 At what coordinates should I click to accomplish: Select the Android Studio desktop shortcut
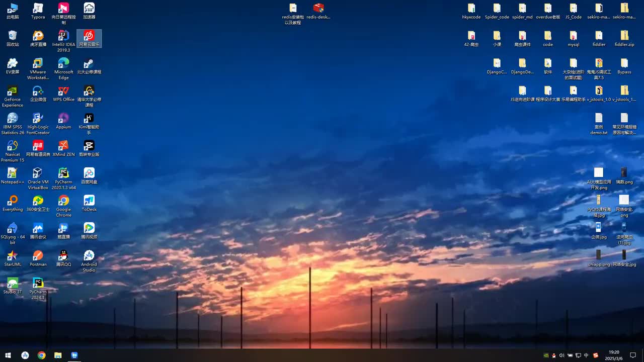tap(89, 261)
